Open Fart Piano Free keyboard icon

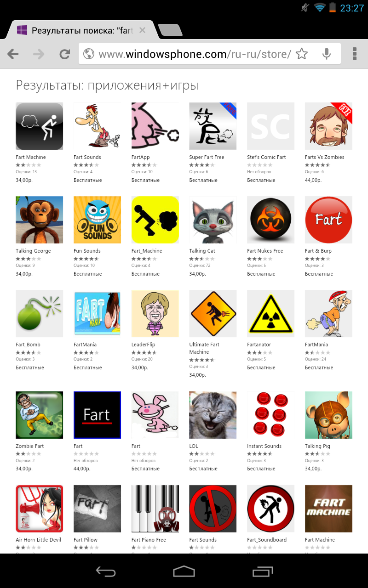click(155, 509)
